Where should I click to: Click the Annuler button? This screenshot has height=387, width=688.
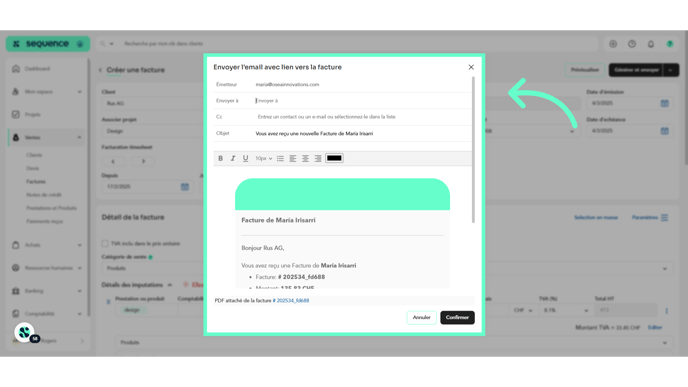[x=421, y=317]
